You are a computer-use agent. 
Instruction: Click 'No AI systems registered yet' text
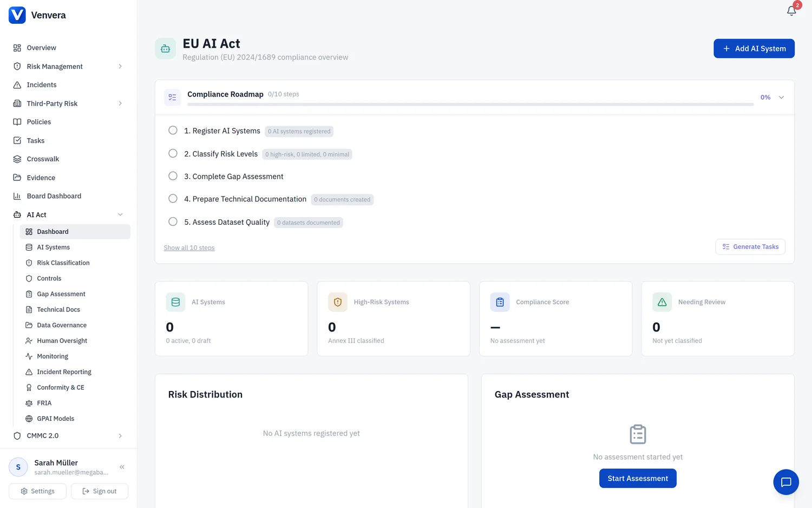tap(311, 433)
